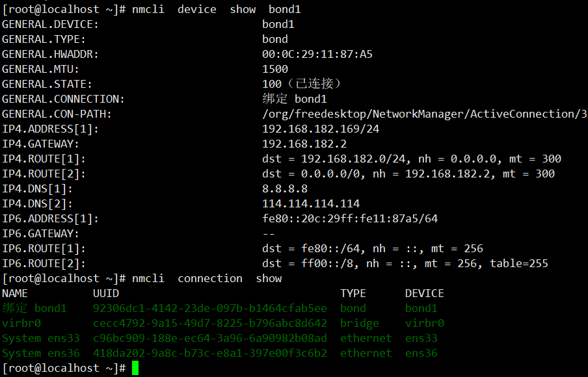Click the GENERAL.STATE label
This screenshot has width=588, height=377.
(x=47, y=84)
